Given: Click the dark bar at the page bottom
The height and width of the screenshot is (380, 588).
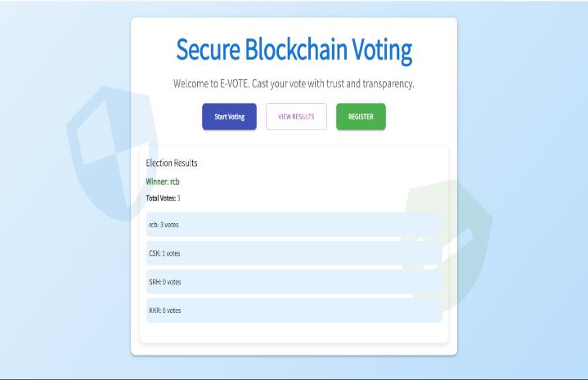Looking at the screenshot, I should tap(294, 378).
